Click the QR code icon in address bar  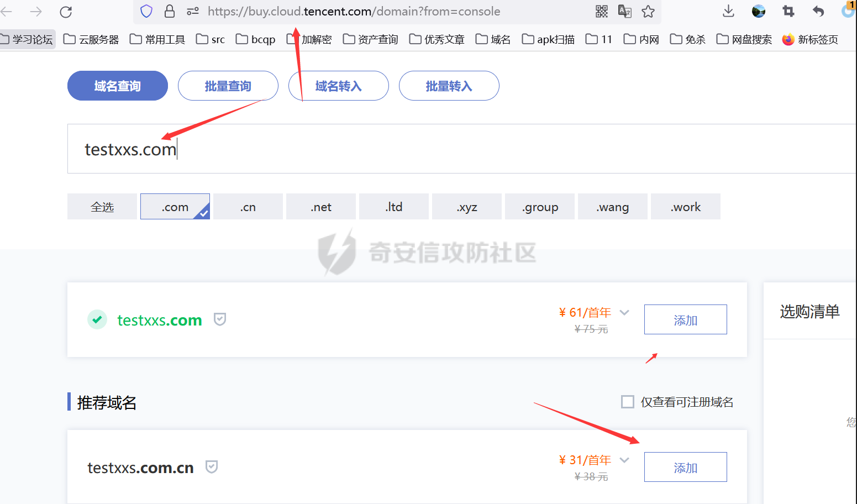pos(602,11)
